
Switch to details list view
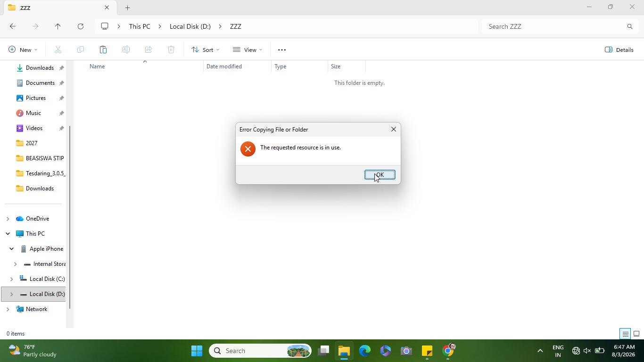pos(625,334)
